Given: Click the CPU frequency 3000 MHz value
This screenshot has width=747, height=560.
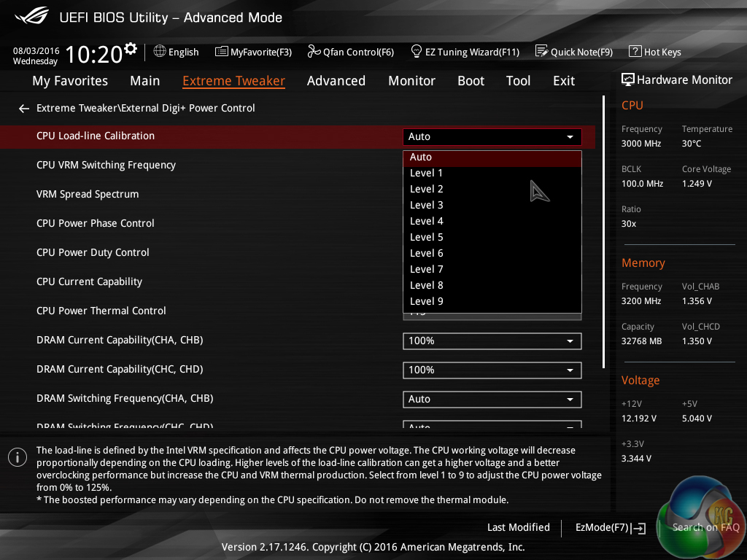Looking at the screenshot, I should tap(640, 144).
